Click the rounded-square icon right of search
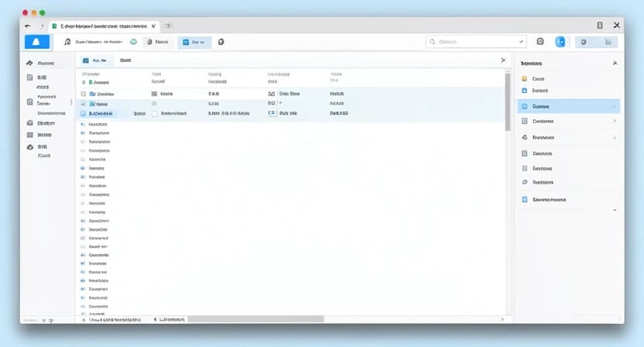Screen dimensions: 644x347 click(540, 42)
